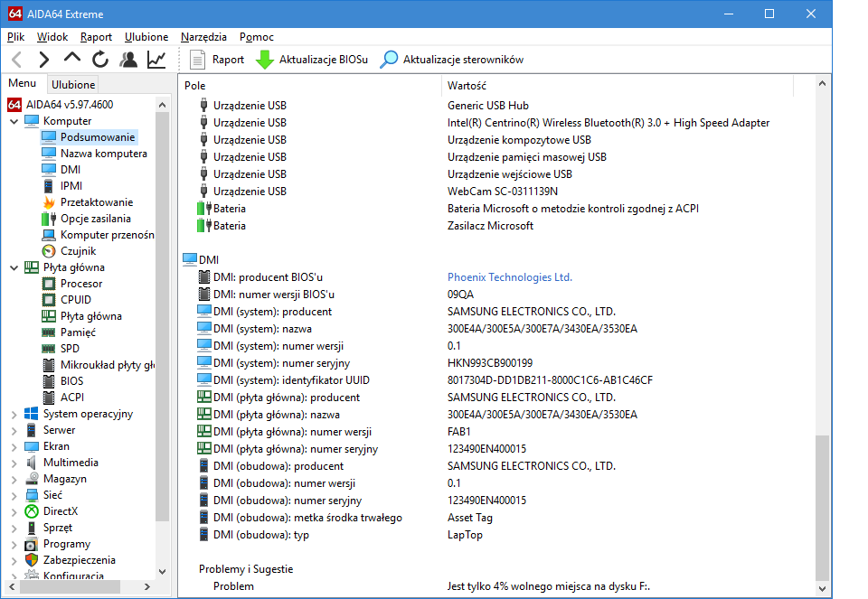The image size is (868, 599).
Task: Switch to the Ulubione tab in sidebar
Action: [73, 85]
